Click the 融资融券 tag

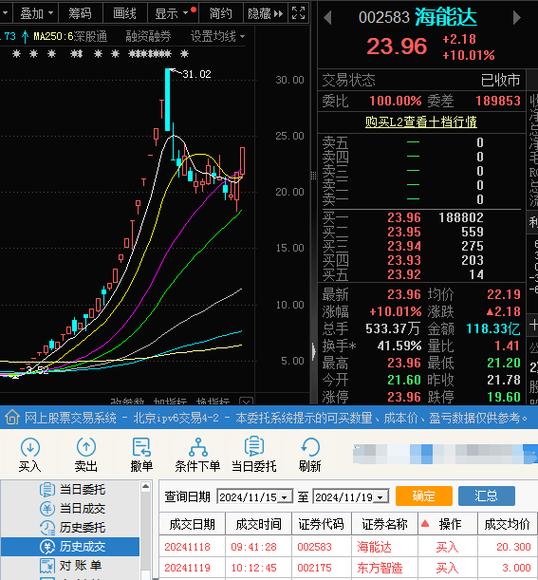point(148,36)
